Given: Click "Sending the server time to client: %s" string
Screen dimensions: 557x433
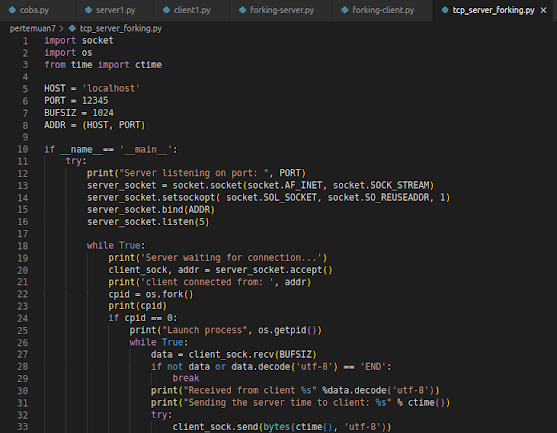Looking at the screenshot, I should click(287, 402).
